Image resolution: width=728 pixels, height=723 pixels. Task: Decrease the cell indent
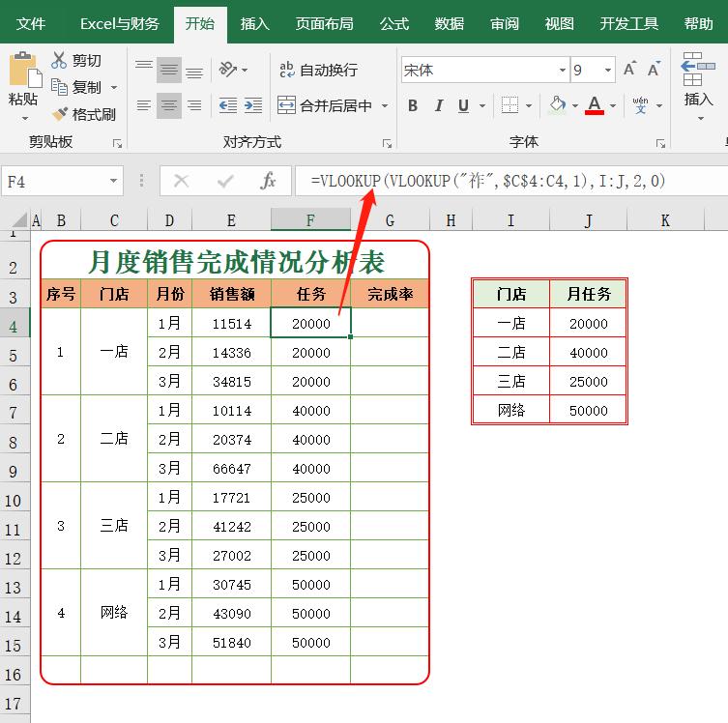[228, 105]
